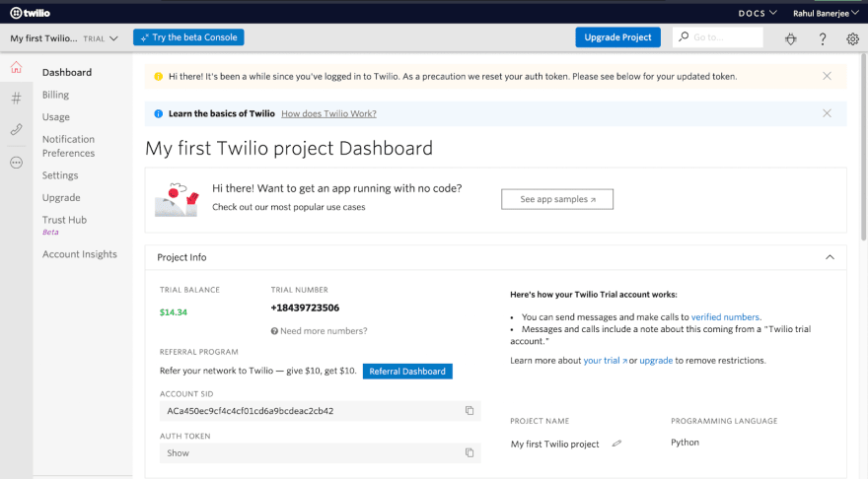Open the settings gear icon
The height and width of the screenshot is (479, 868).
coord(852,38)
